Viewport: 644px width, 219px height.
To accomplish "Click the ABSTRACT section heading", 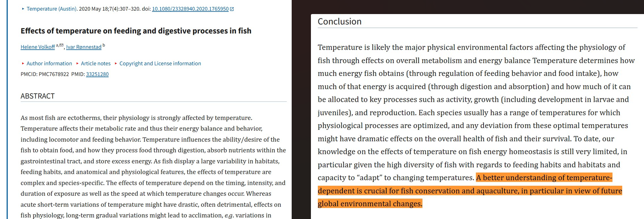I will pos(37,96).
